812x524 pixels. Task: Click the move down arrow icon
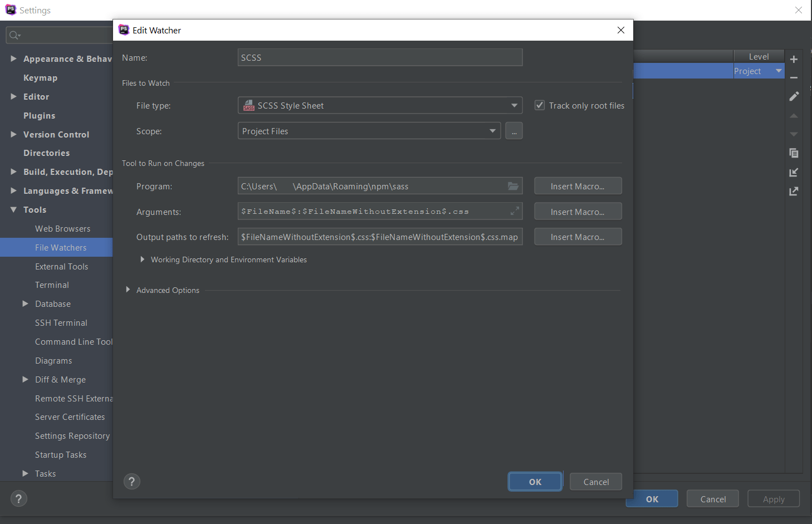click(x=794, y=134)
